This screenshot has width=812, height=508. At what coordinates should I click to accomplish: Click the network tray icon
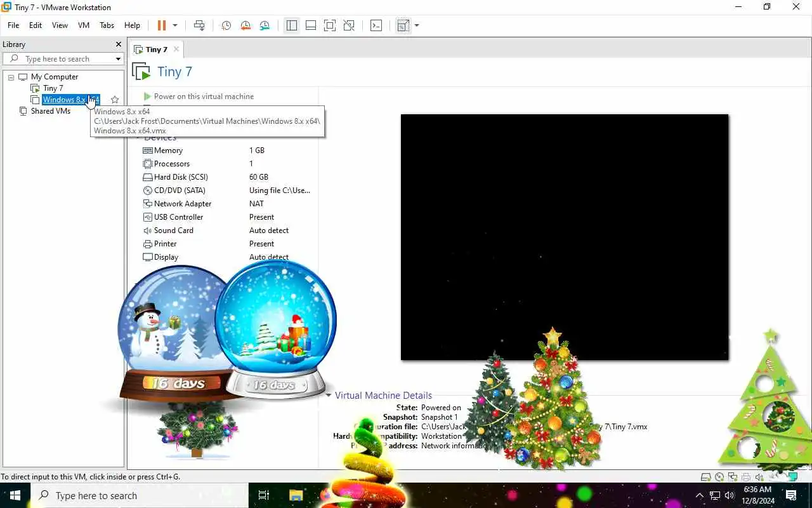click(x=715, y=495)
